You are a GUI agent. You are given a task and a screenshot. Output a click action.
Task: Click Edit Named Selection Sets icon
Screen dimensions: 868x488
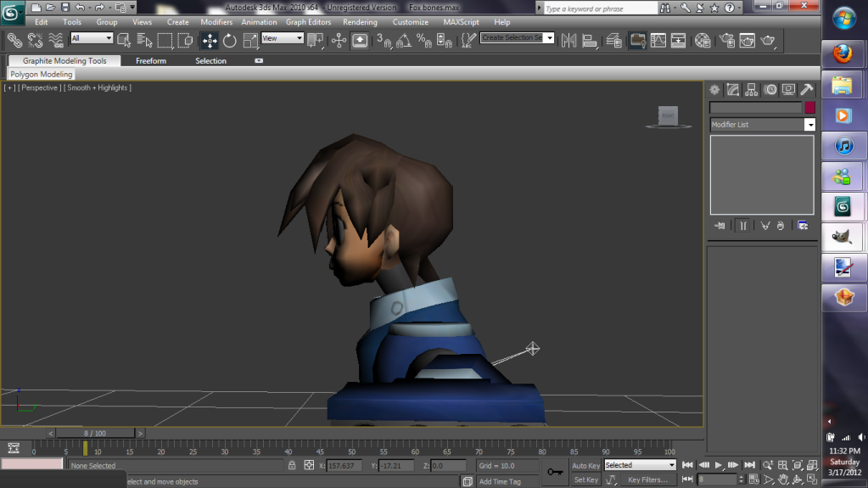(468, 41)
